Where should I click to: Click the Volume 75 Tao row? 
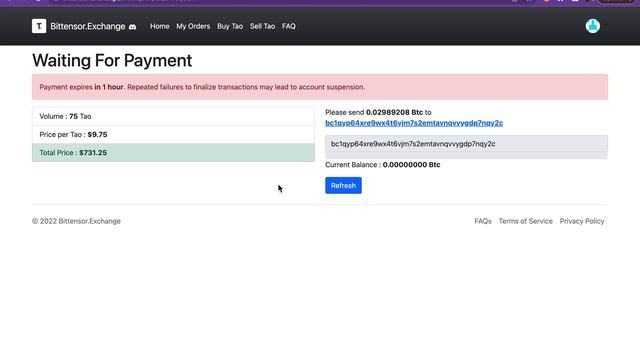click(x=173, y=116)
